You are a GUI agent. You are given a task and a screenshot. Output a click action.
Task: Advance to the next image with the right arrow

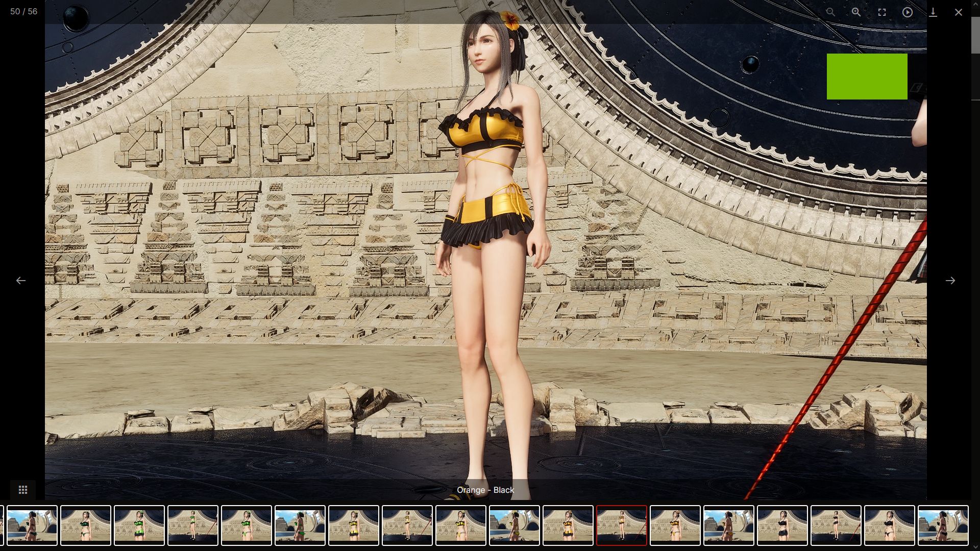[x=950, y=280]
